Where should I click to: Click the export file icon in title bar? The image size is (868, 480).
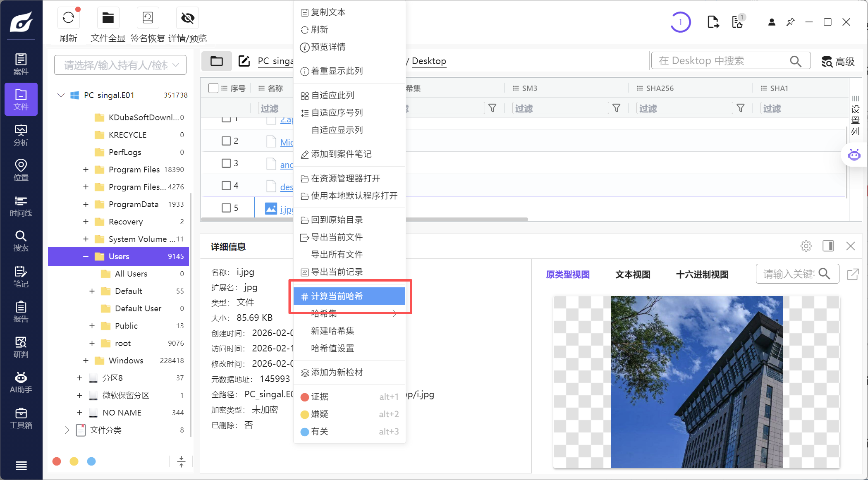(713, 22)
